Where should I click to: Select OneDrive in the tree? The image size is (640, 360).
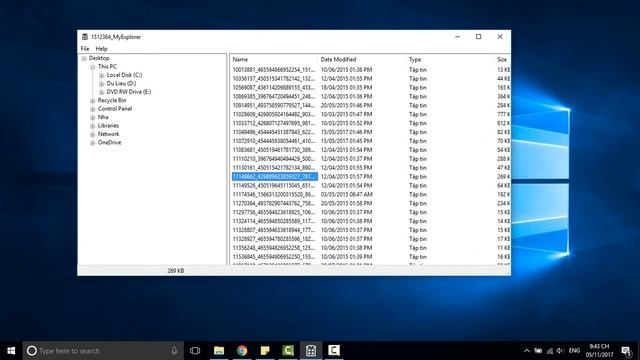pyautogui.click(x=109, y=142)
